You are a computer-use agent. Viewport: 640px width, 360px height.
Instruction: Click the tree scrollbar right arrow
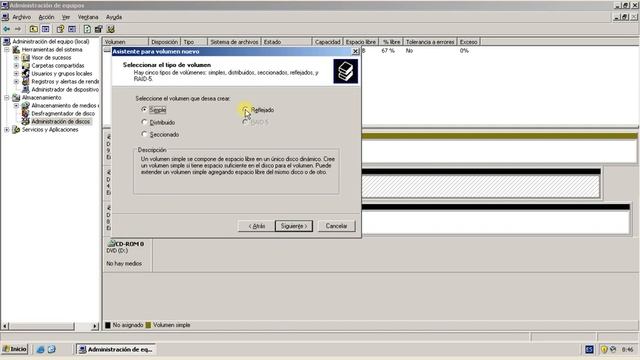pyautogui.click(x=95, y=326)
